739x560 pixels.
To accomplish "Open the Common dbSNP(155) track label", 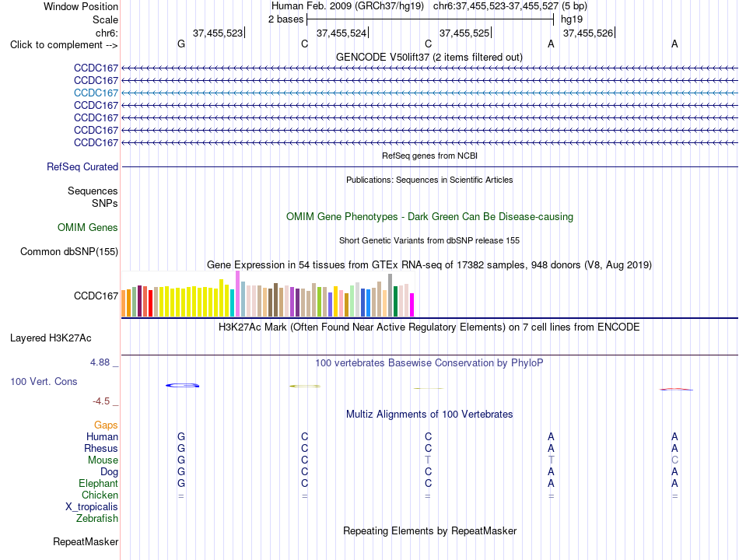I will click(x=68, y=252).
